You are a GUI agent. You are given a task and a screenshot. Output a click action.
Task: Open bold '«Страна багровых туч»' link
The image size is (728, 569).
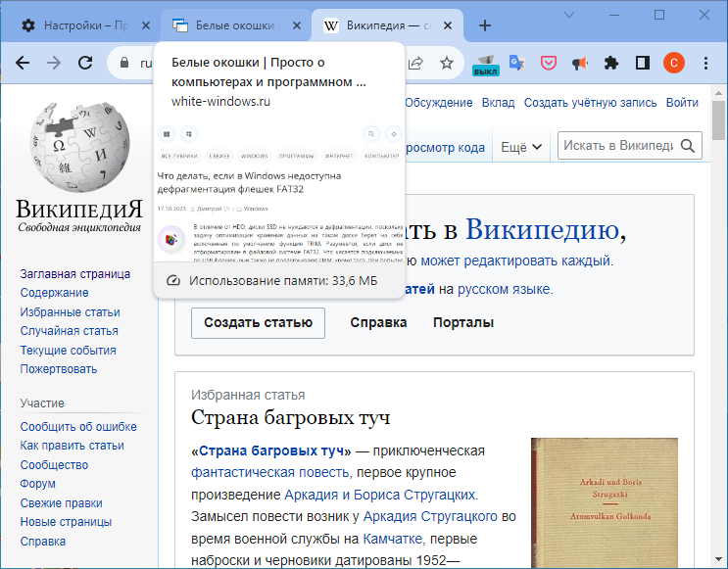[x=271, y=450]
